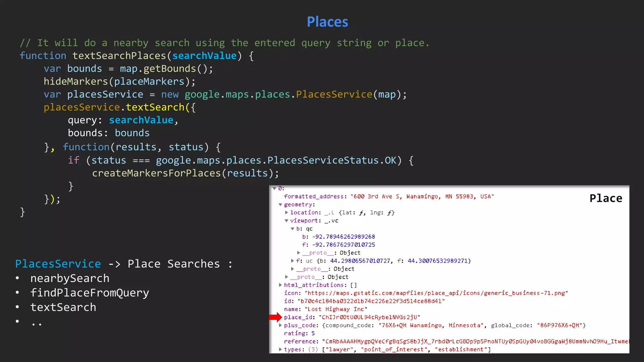Image resolution: width=644 pixels, height=362 pixels.
Task: Collapse the result entry "0:" node
Action: pyautogui.click(x=275, y=189)
